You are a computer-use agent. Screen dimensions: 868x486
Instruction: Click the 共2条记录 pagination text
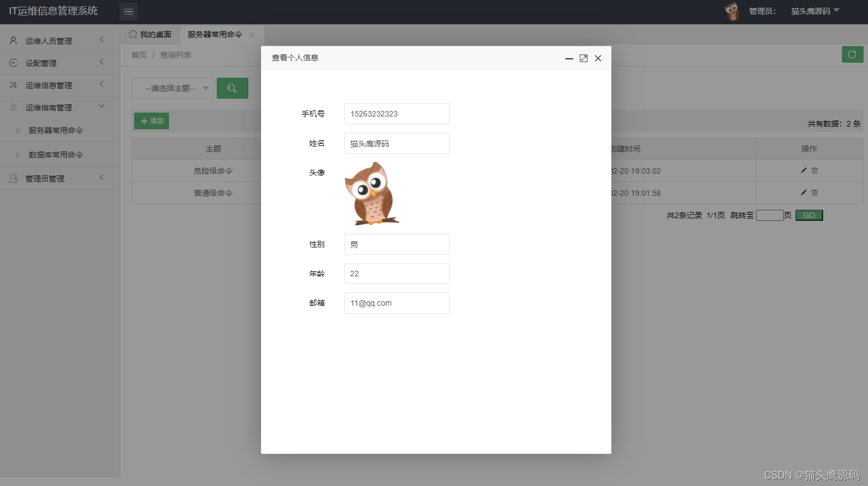point(685,215)
